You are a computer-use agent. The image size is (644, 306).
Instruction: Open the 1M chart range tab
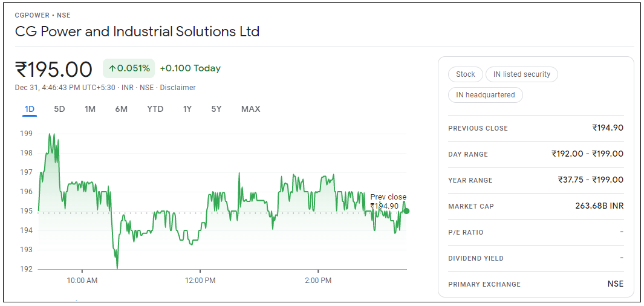click(x=90, y=109)
